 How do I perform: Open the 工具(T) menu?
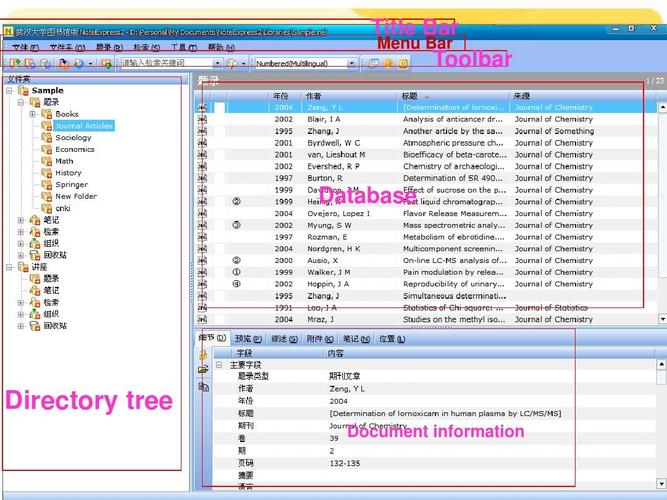(x=184, y=47)
